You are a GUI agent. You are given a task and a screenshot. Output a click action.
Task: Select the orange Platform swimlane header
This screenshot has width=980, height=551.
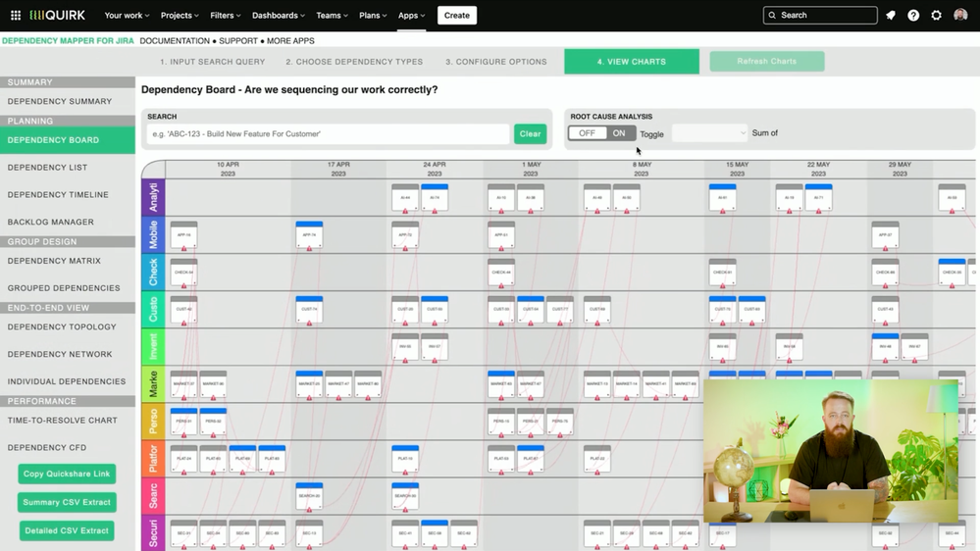pyautogui.click(x=153, y=459)
